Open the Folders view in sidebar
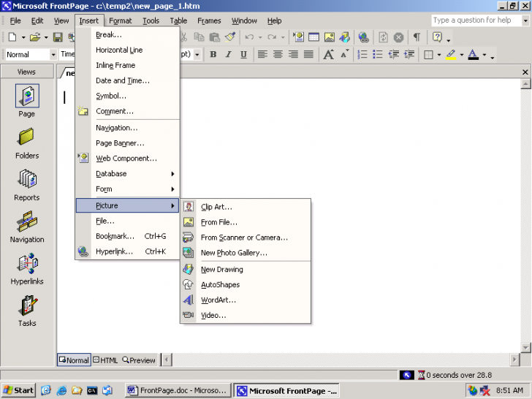The image size is (532, 399). (x=27, y=142)
